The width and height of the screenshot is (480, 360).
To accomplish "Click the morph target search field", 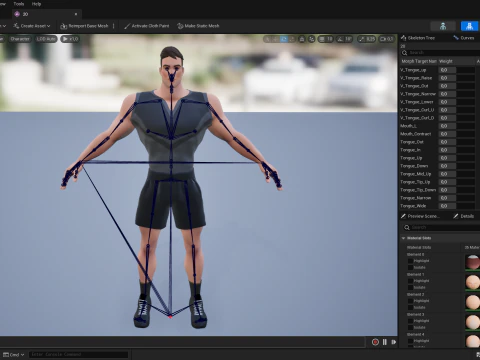I will [440, 53].
